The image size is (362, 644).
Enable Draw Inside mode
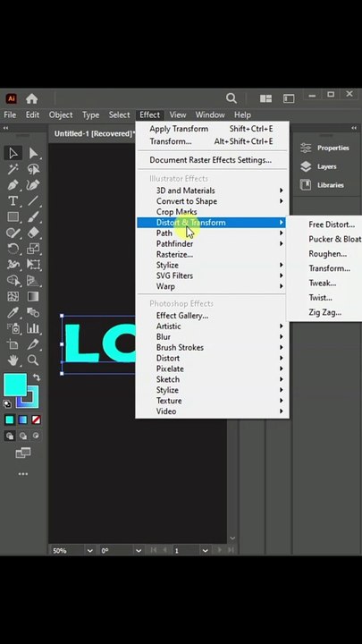click(x=36, y=436)
